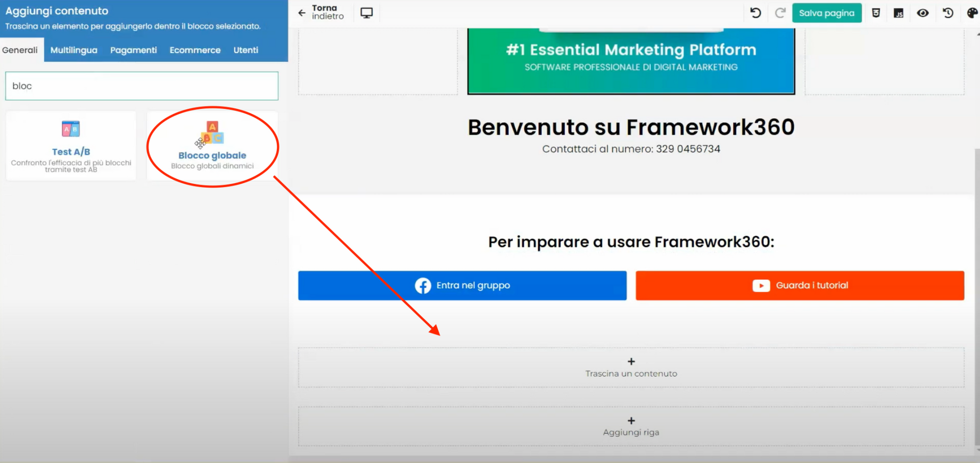Select the Test A/B title text
The image size is (980, 463).
tap(71, 151)
